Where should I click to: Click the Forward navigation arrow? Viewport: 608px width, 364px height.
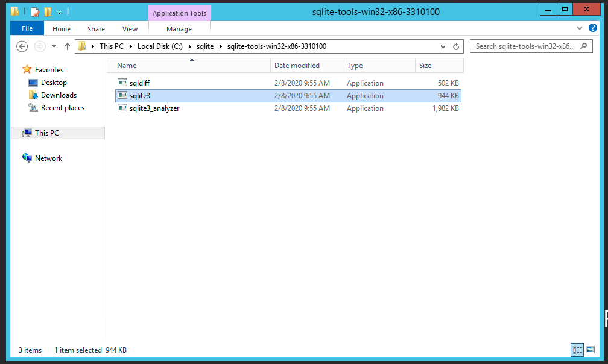(40, 46)
